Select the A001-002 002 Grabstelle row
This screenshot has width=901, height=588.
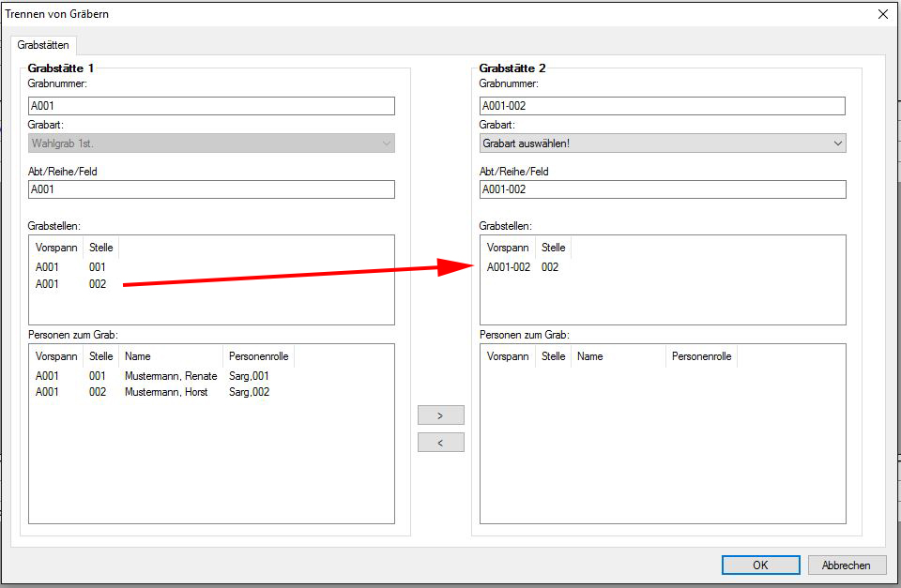tap(522, 267)
